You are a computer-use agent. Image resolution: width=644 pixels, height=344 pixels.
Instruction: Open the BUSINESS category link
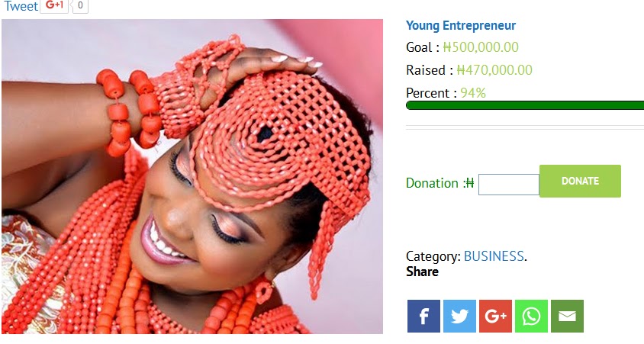(494, 256)
